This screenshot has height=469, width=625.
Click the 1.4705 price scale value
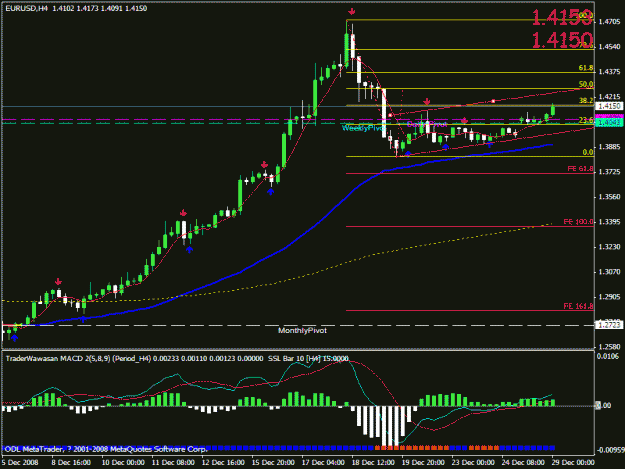pos(609,22)
